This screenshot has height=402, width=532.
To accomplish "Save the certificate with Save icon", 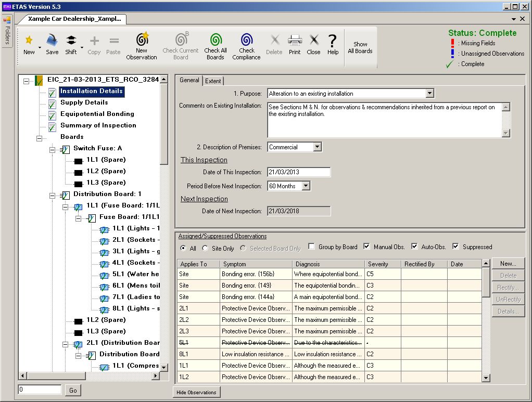I will 52,40.
